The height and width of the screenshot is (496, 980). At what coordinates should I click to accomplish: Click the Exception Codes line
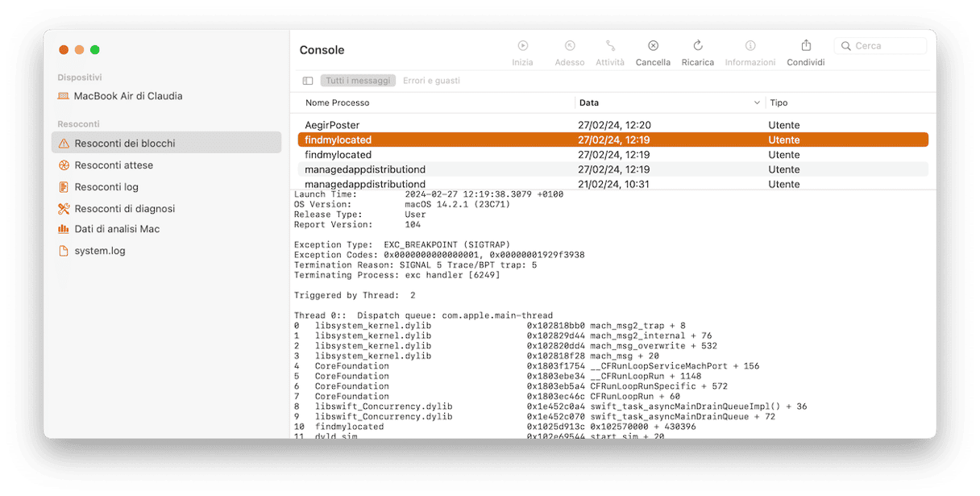[439, 255]
